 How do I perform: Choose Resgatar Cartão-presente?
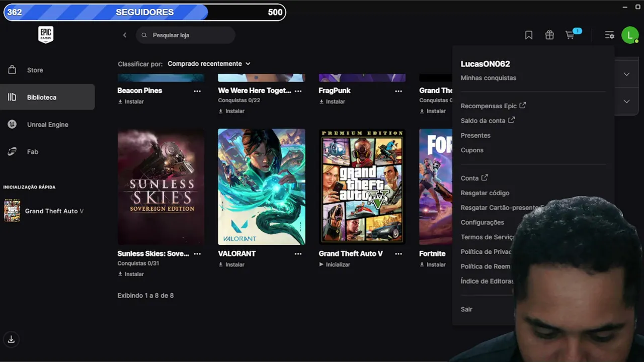(500, 208)
